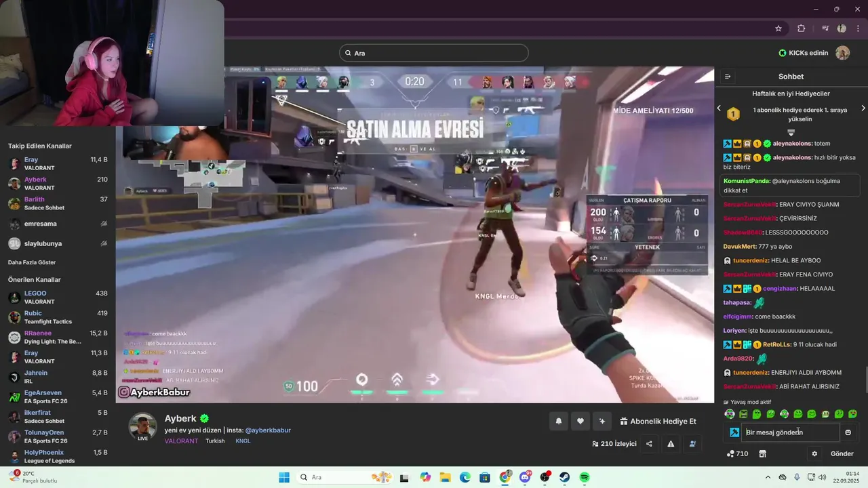Insert first headphone emote in quick row
Viewport: 868px width, 488px height.
(x=730, y=414)
